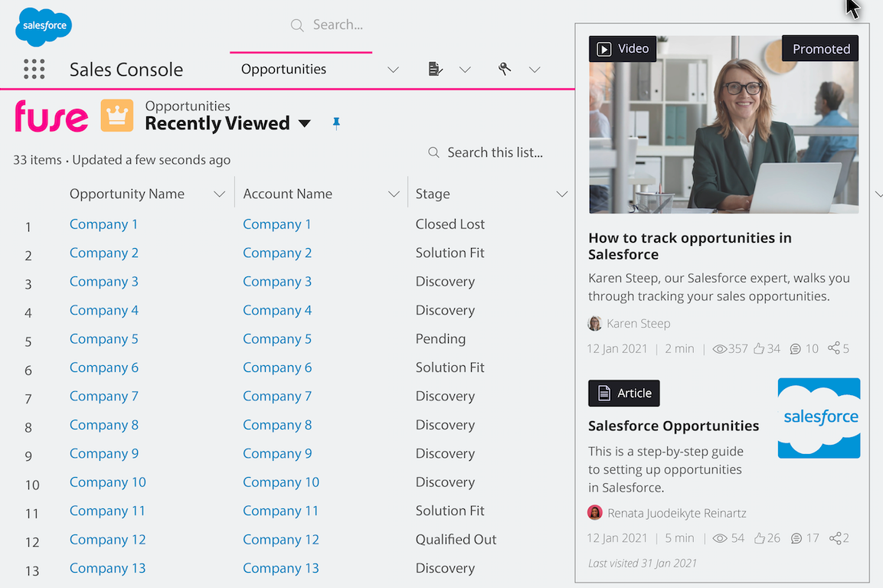
Task: Open the Stage column dropdown
Action: coord(562,193)
